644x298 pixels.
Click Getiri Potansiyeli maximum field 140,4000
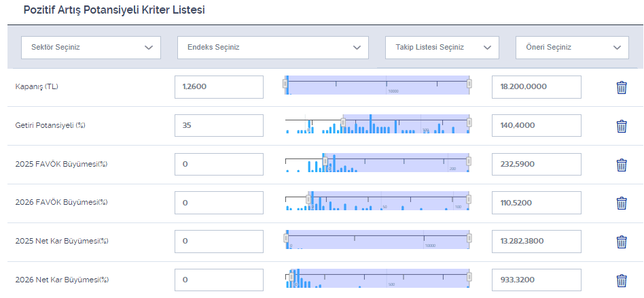[x=536, y=126]
